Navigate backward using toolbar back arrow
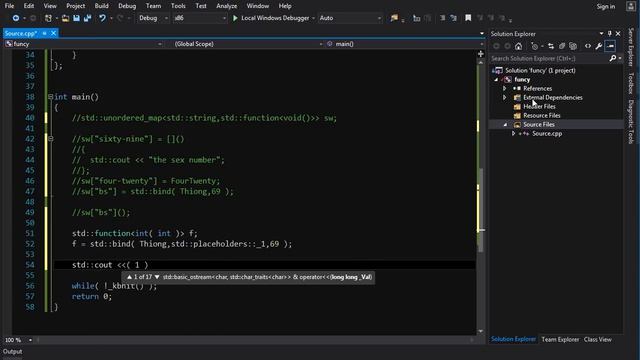 pyautogui.click(x=16, y=18)
